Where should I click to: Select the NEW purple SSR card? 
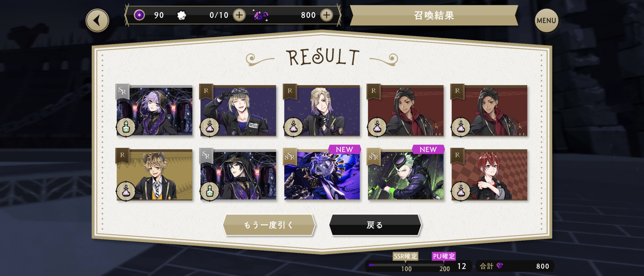pos(322,174)
